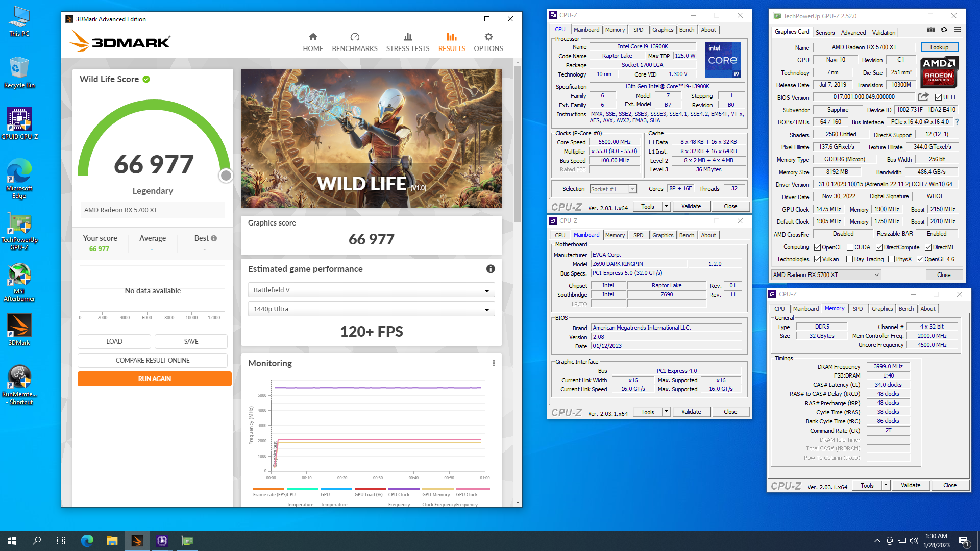Toggle DirectCompute checkbox
The height and width of the screenshot is (551, 980).
879,247
